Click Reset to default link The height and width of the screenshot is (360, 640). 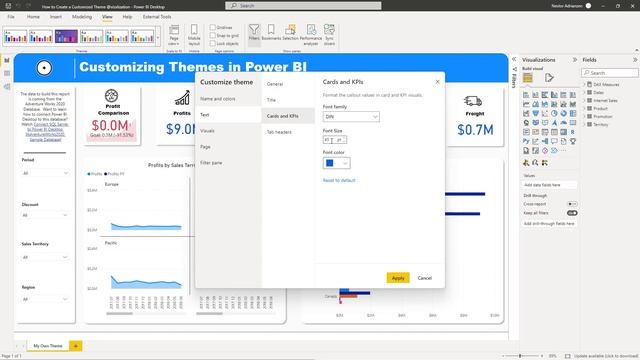tap(339, 180)
